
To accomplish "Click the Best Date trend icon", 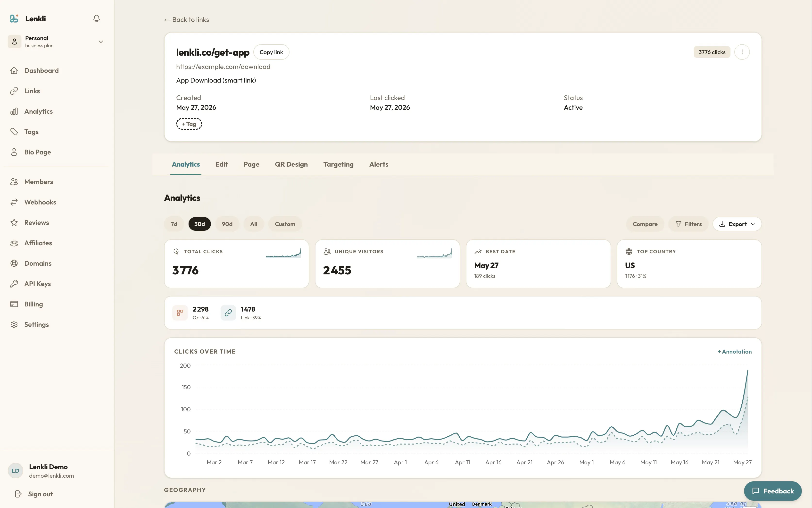I will point(478,252).
